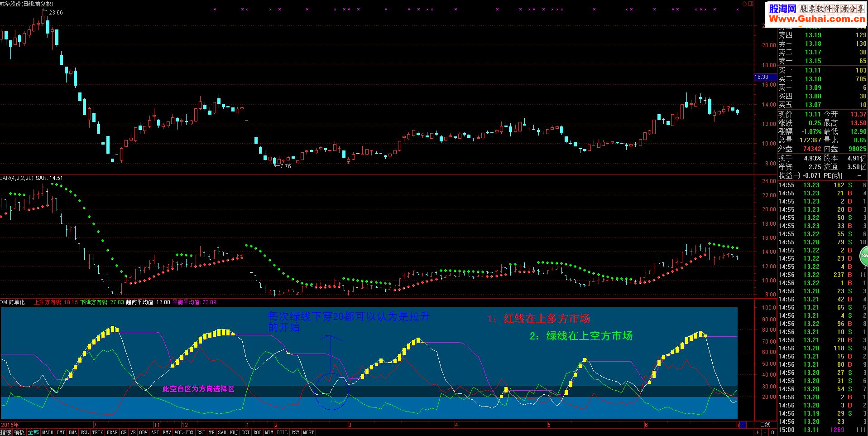Select the CR indicator tab
The image size is (868, 436).
pyautogui.click(x=124, y=432)
